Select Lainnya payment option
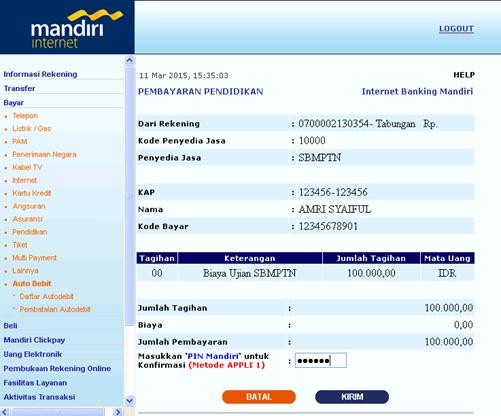Image resolution: width=501 pixels, height=416 pixels. [25, 271]
